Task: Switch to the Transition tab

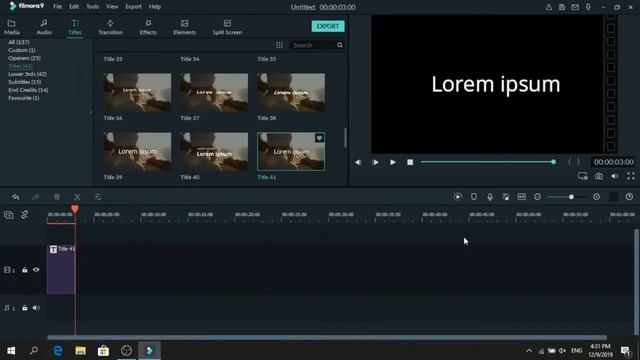Action: [x=110, y=27]
